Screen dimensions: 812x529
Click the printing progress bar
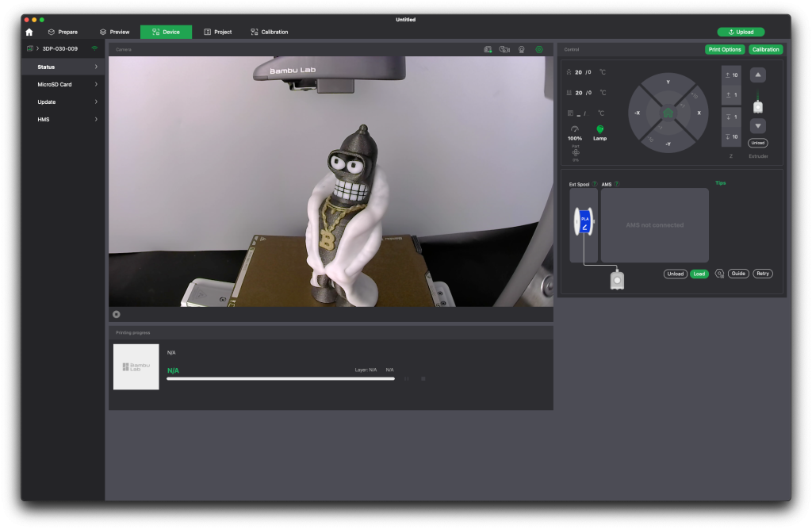click(281, 379)
